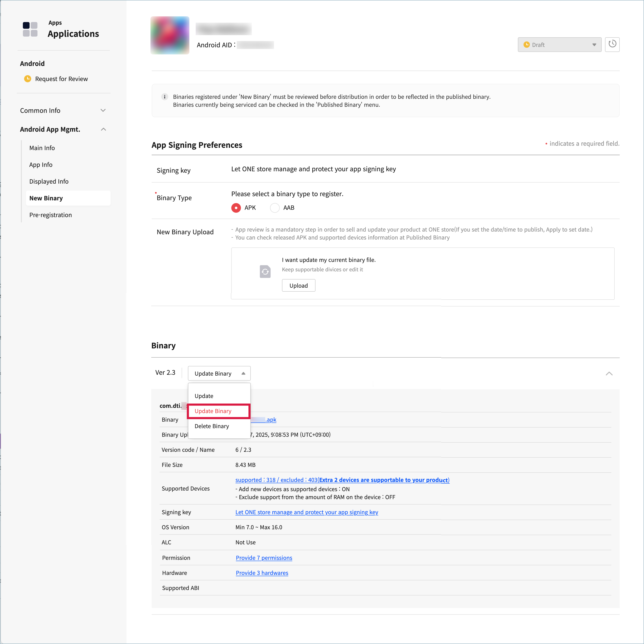Click the Apps grid icon in sidebar

[30, 29]
